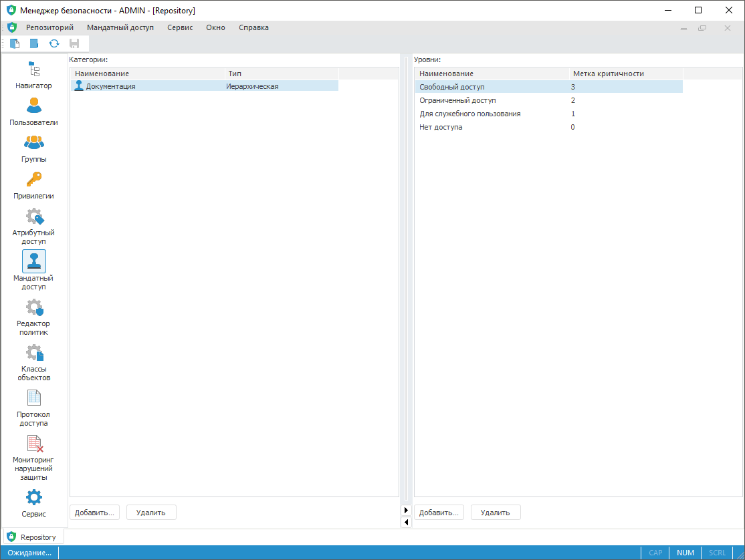
Task: Open the Репозиторий menu
Action: pos(50,27)
